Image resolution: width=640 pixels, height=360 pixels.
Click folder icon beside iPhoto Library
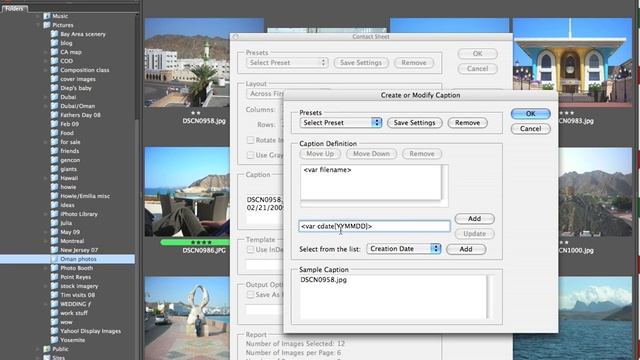(54, 214)
